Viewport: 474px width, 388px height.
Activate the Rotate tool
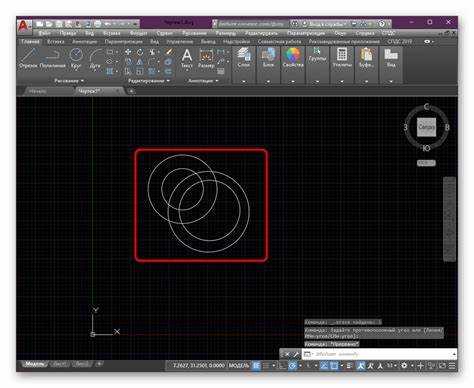click(140, 52)
